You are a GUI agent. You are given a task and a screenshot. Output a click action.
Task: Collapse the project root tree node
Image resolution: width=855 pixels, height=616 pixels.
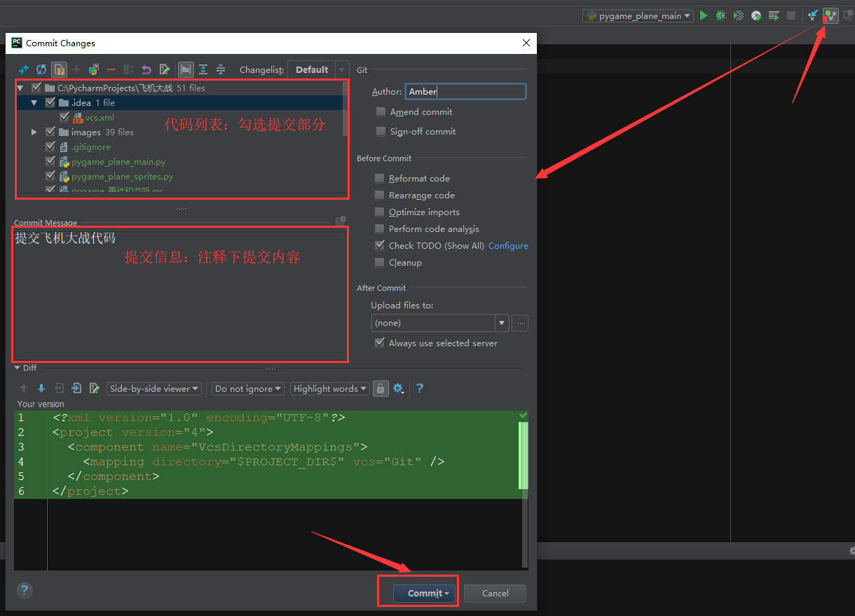(20, 88)
